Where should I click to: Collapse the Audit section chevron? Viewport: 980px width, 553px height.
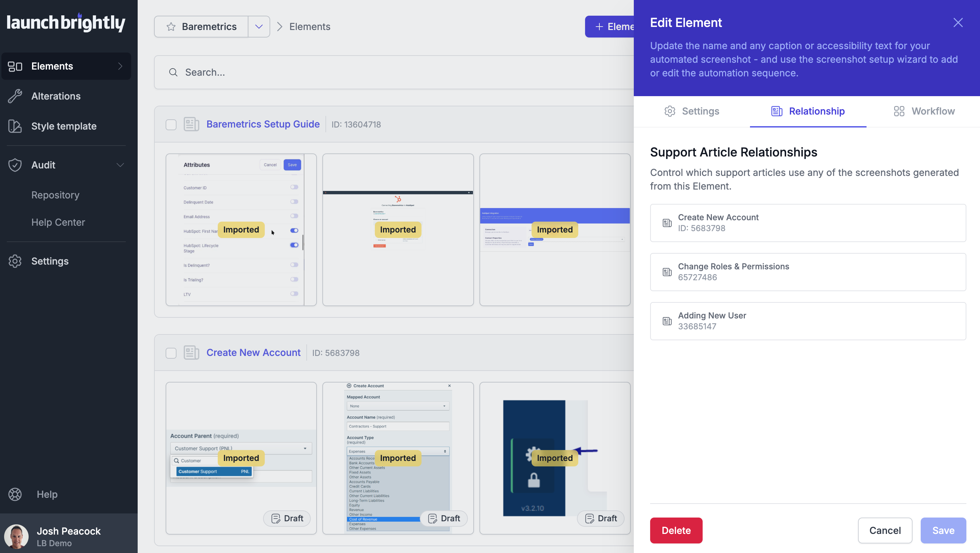pyautogui.click(x=120, y=165)
